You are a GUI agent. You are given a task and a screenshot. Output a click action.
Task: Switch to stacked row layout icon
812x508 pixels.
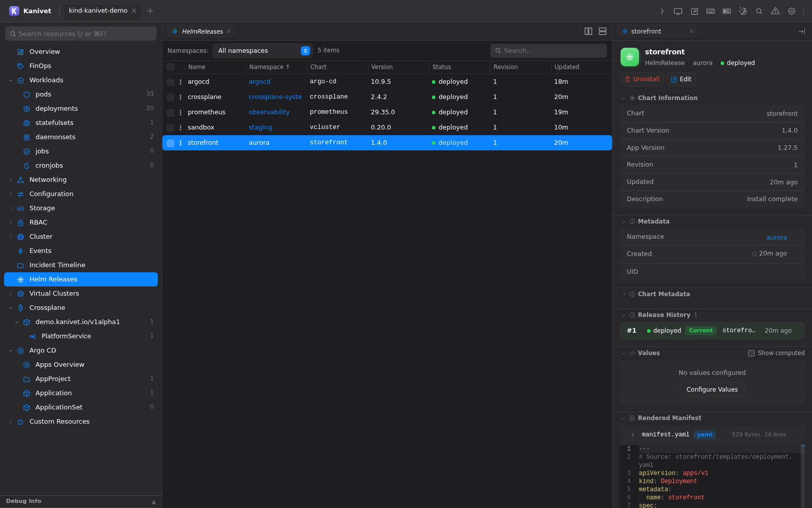coord(603,31)
